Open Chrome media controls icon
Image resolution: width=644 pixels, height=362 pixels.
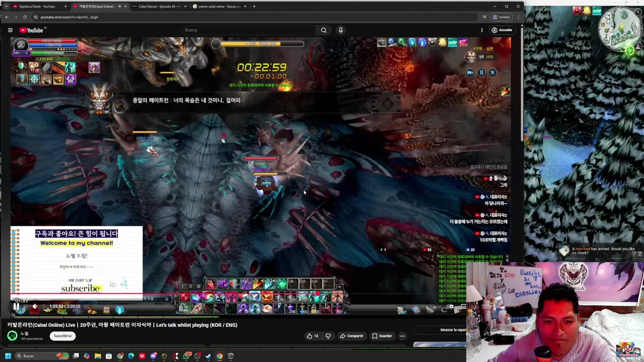point(484,17)
